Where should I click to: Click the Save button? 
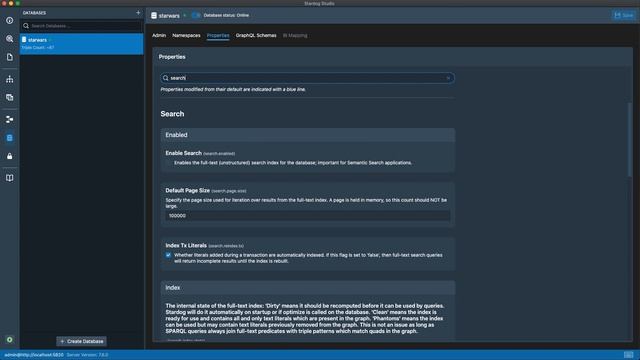624,15
